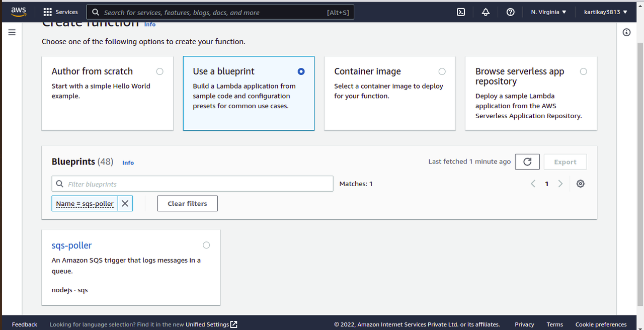Click the disabled Export button
The image size is (644, 330).
click(x=565, y=162)
